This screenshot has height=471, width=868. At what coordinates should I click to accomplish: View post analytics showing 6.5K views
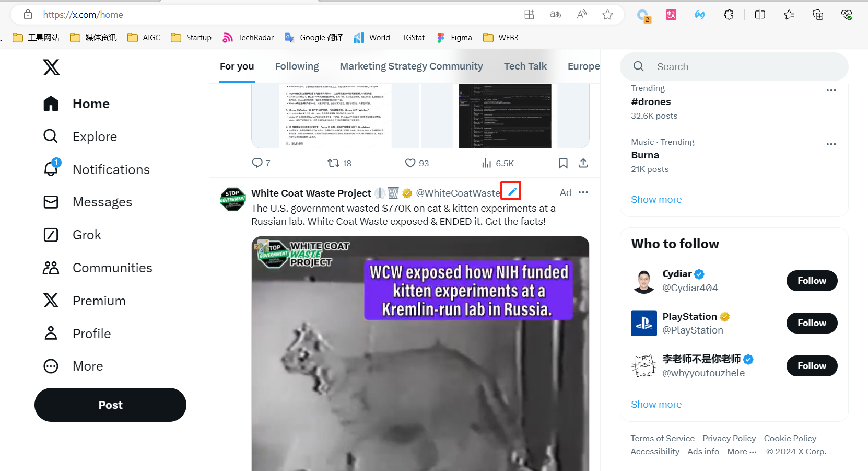[x=487, y=163]
